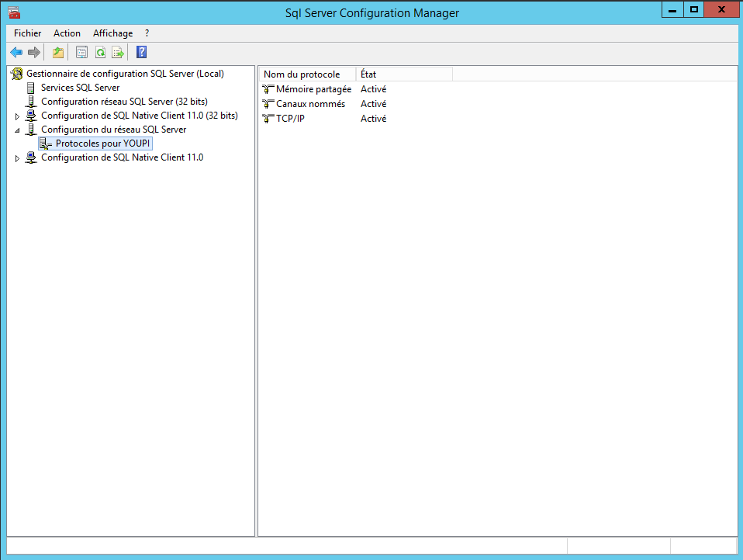Click the Activé state of Canaux nommés
Viewport: 743px width, 560px height.
373,104
